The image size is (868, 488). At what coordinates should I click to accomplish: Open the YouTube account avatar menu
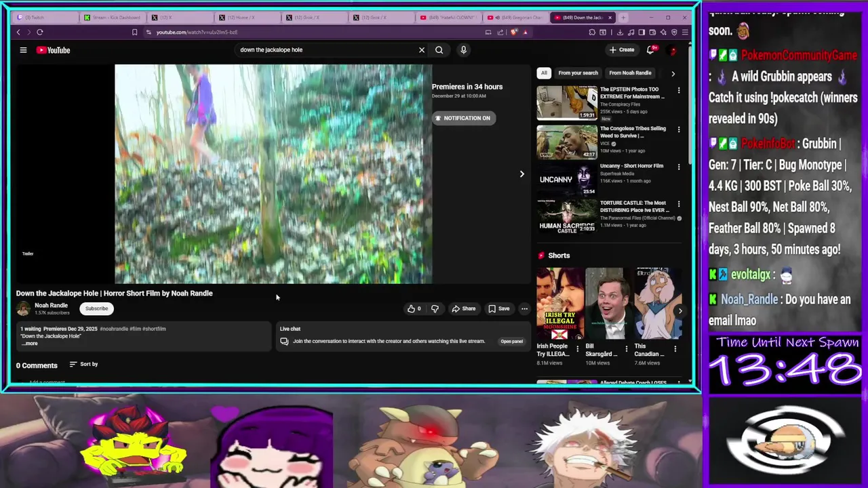tap(673, 50)
